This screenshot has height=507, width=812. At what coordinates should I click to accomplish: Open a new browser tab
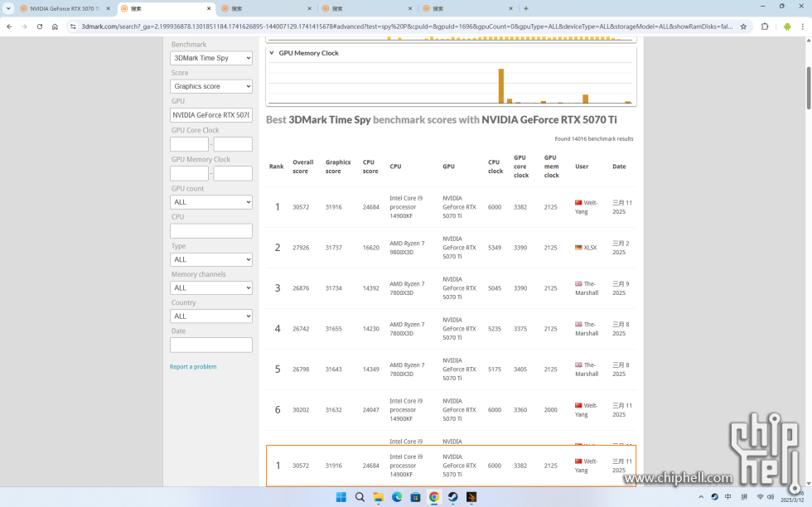[x=525, y=8]
